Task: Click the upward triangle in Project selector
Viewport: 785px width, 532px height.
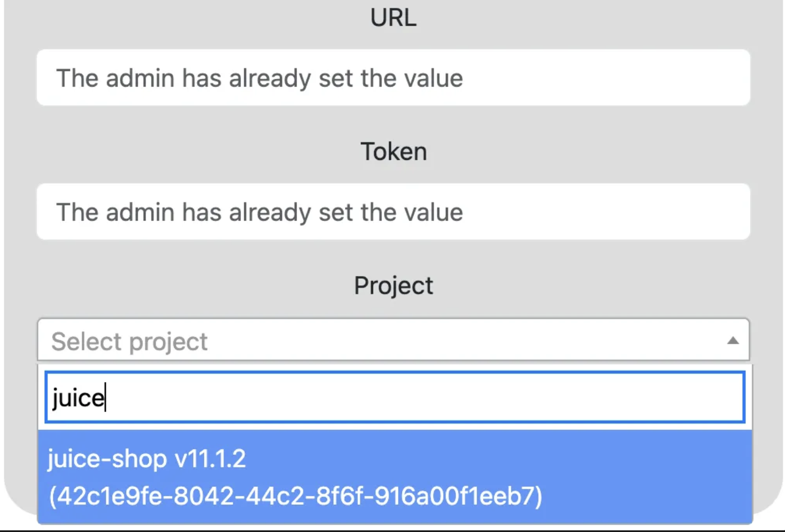Action: (x=733, y=340)
